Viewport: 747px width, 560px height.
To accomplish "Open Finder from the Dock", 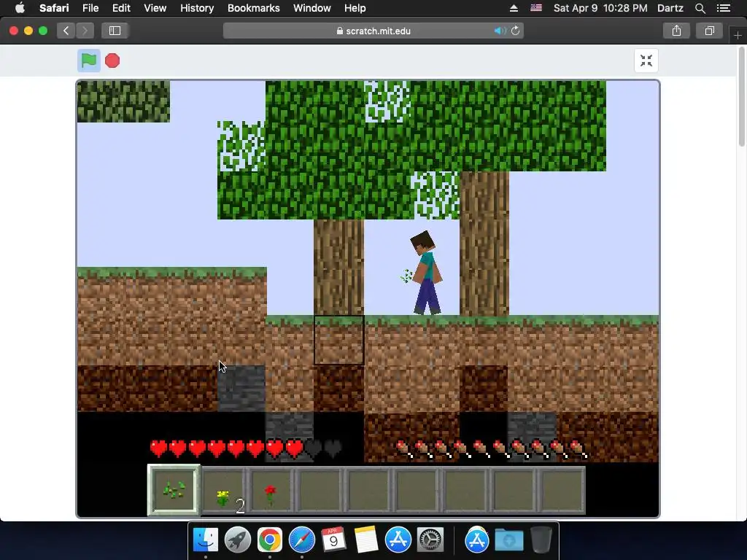I will 205,540.
